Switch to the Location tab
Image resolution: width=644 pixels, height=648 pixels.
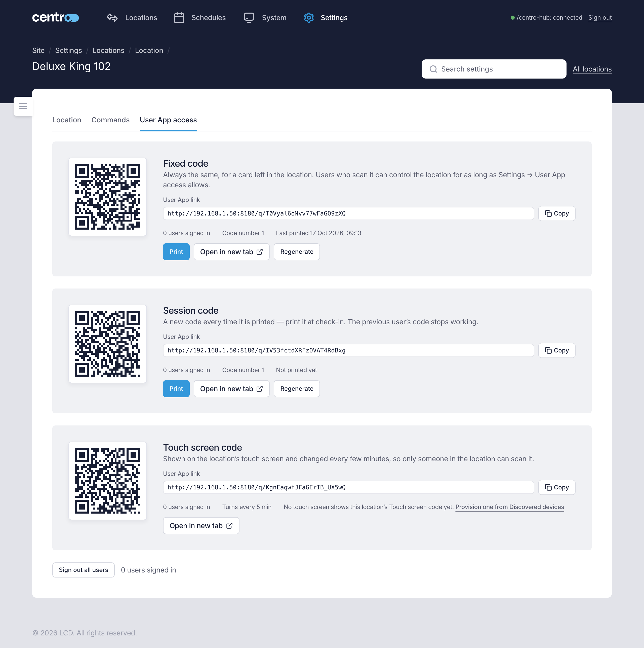click(x=67, y=120)
